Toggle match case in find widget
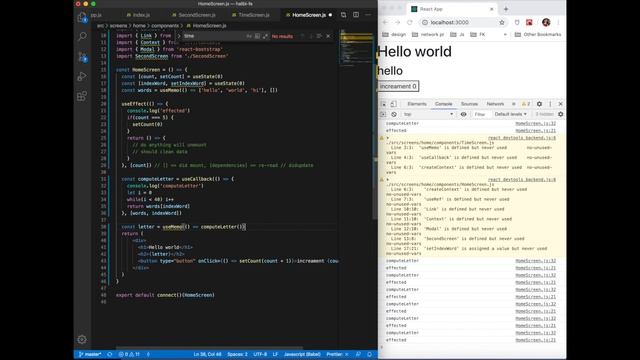The width and height of the screenshot is (640, 360). tap(249, 36)
